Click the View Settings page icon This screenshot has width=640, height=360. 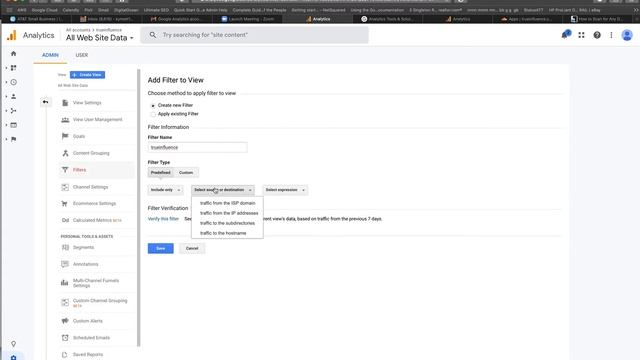[x=65, y=103]
